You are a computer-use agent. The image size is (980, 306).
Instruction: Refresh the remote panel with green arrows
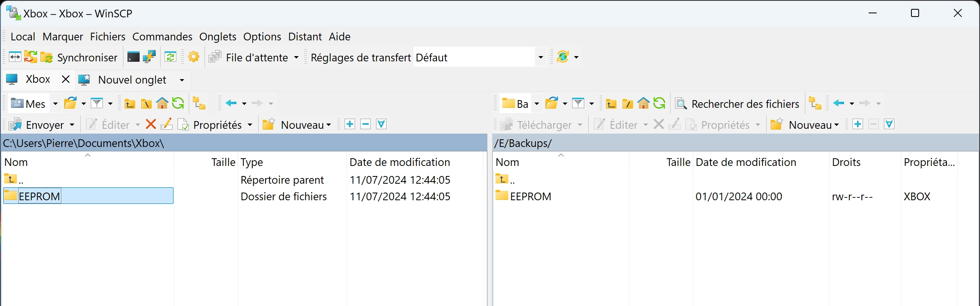[x=659, y=103]
